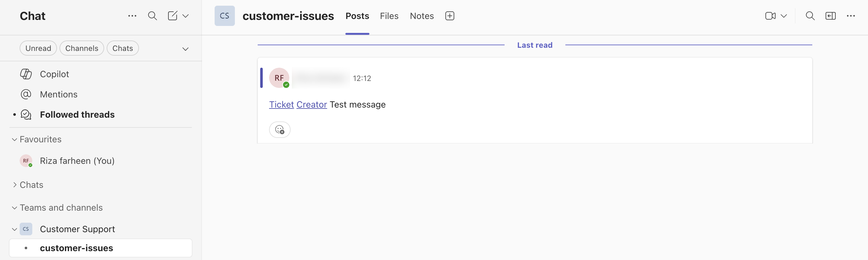Expand the Chats section
Screen dimensions: 868x260
pyautogui.click(x=14, y=184)
